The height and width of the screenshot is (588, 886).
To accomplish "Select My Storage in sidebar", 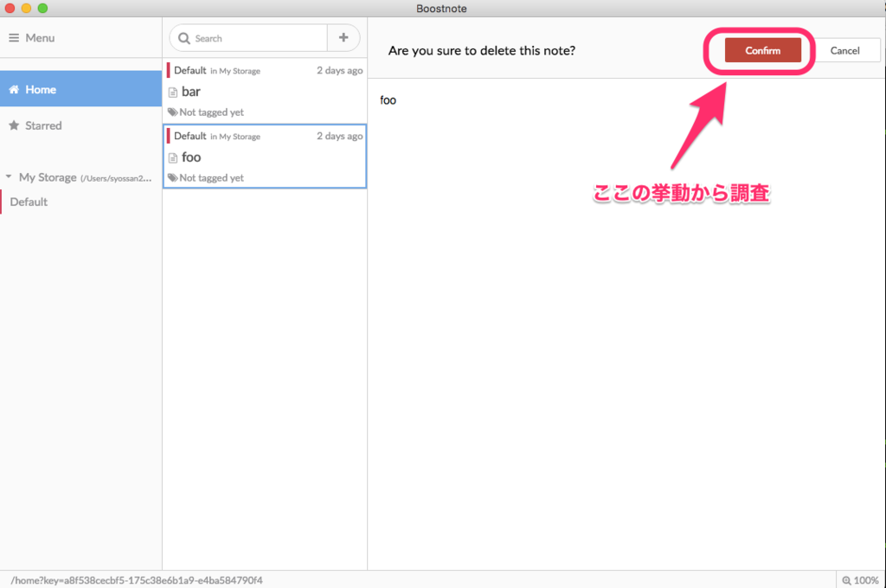I will [x=48, y=177].
